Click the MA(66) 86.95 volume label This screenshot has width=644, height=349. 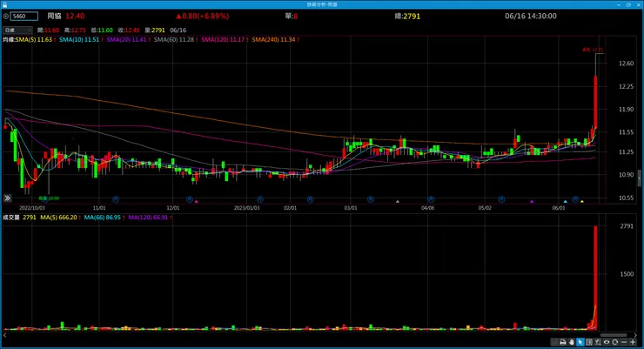tap(103, 218)
